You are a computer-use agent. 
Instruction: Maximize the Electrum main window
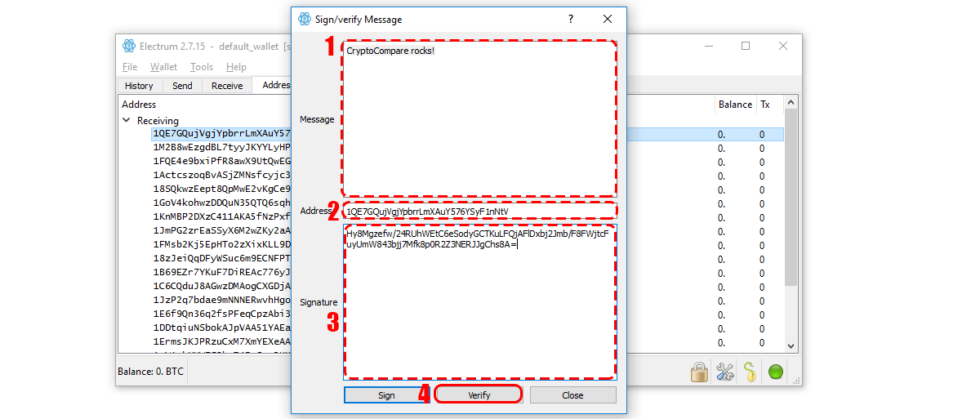pyautogui.click(x=746, y=46)
